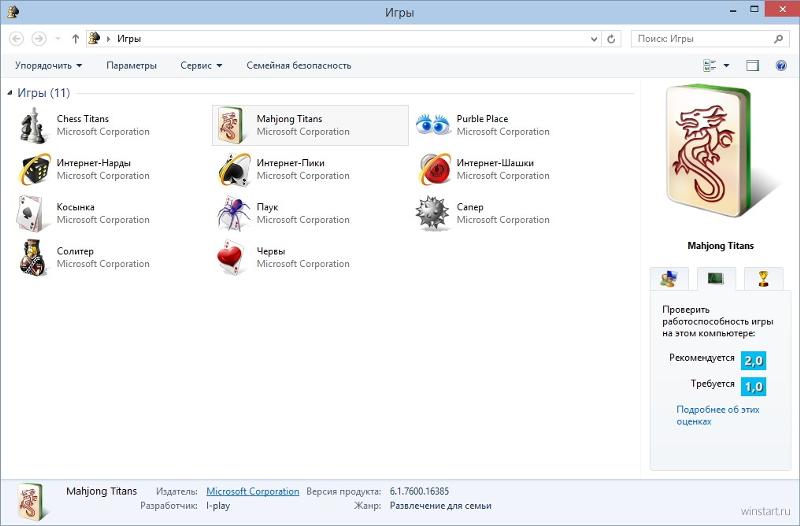This screenshot has width=800, height=526.
Task: Change the view layout icon
Action: (710, 65)
